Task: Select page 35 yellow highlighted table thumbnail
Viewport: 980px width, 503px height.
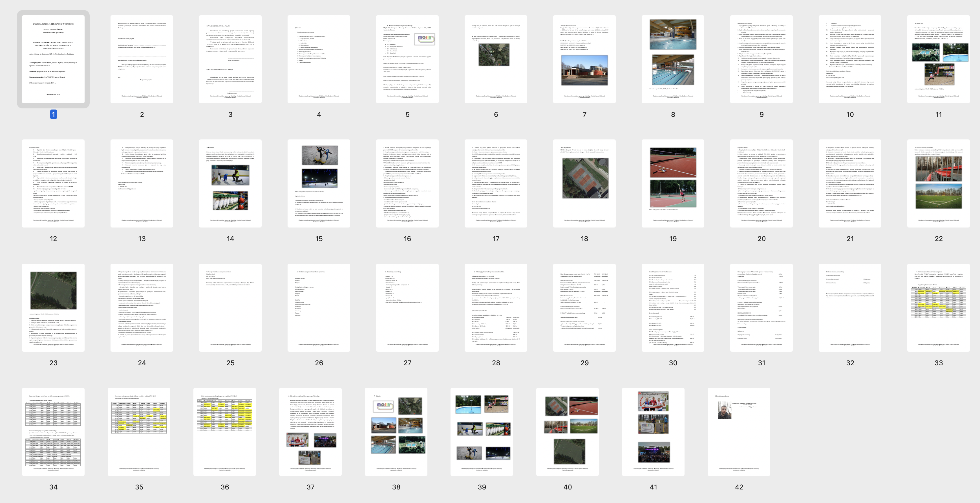Action: (139, 431)
